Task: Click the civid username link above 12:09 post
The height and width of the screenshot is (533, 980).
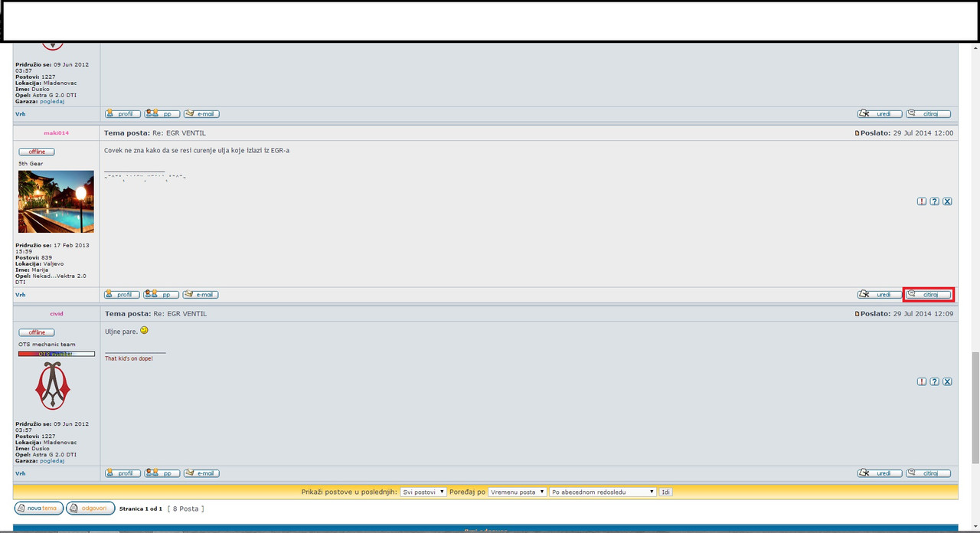Action: [x=57, y=314]
